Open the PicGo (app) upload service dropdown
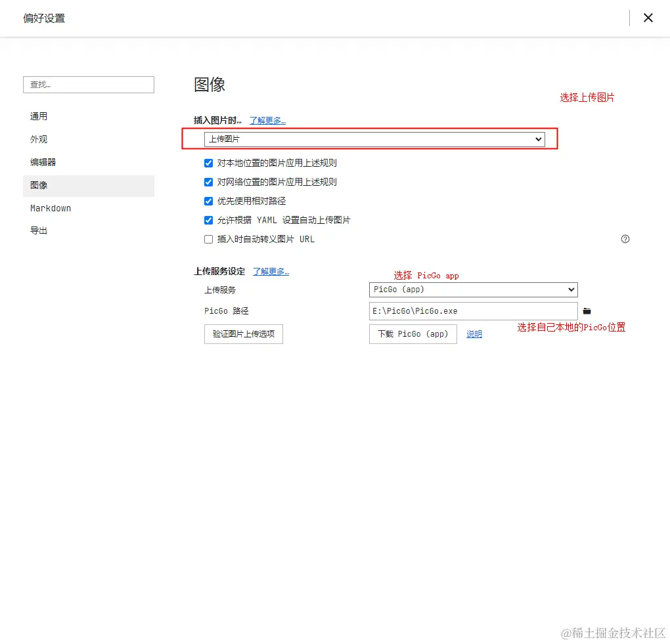This screenshot has width=670, height=644. coord(473,290)
